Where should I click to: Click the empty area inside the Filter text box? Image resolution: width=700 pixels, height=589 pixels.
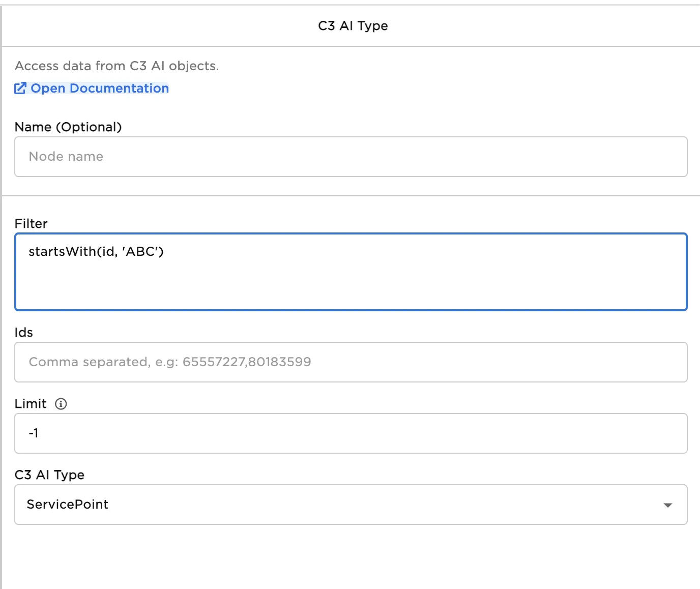point(351,285)
